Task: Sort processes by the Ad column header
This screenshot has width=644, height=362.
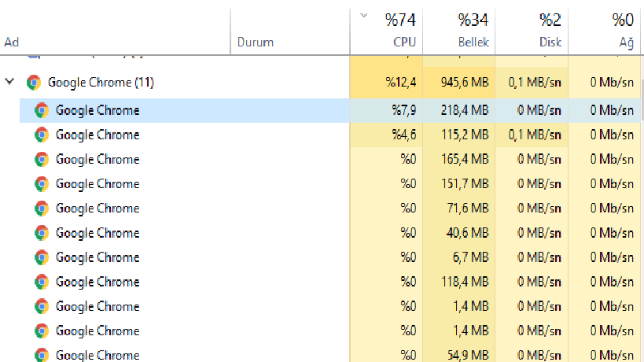Action: 115,31
